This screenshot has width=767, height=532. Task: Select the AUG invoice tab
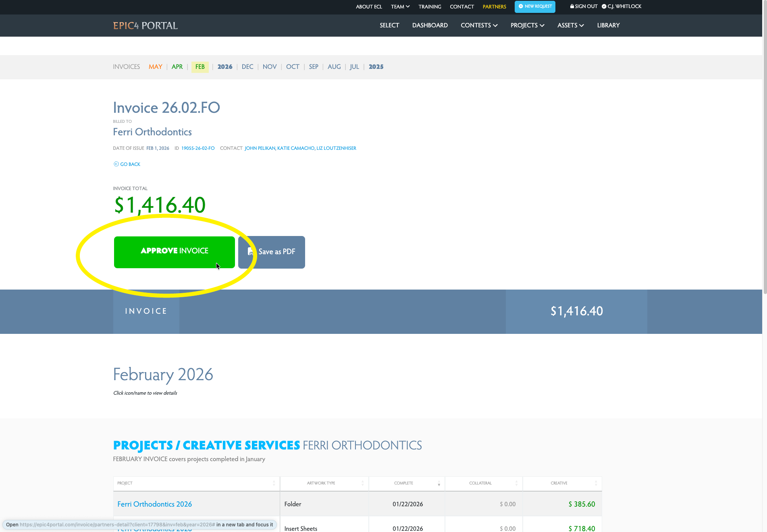[x=334, y=67]
